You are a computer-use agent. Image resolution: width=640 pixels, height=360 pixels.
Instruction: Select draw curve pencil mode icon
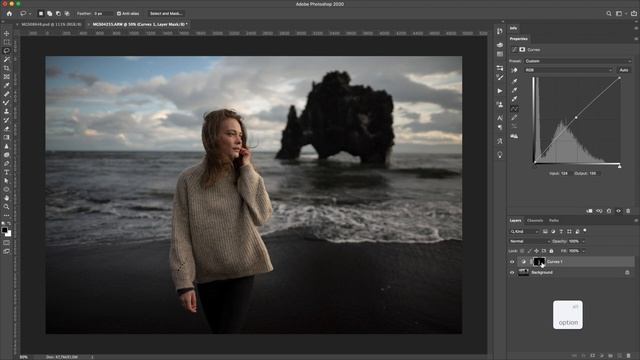pos(514,118)
